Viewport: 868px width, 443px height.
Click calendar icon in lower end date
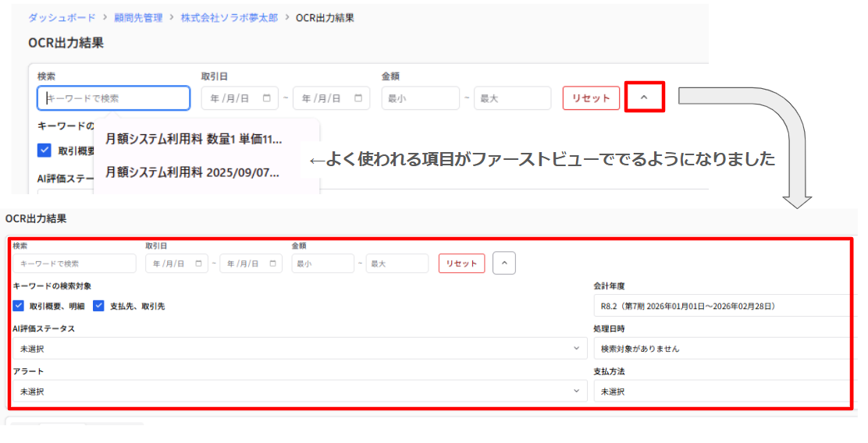272,264
